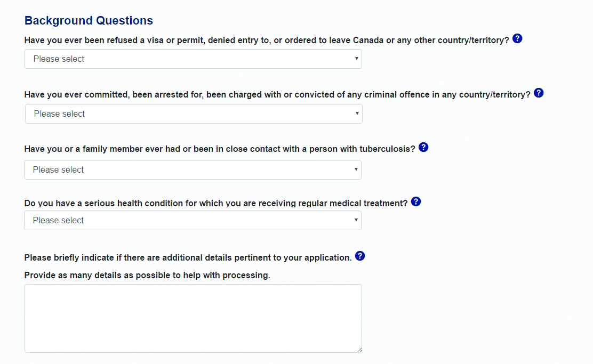Open help icon for serious health condition
This screenshot has height=364, width=593.
pyautogui.click(x=416, y=202)
